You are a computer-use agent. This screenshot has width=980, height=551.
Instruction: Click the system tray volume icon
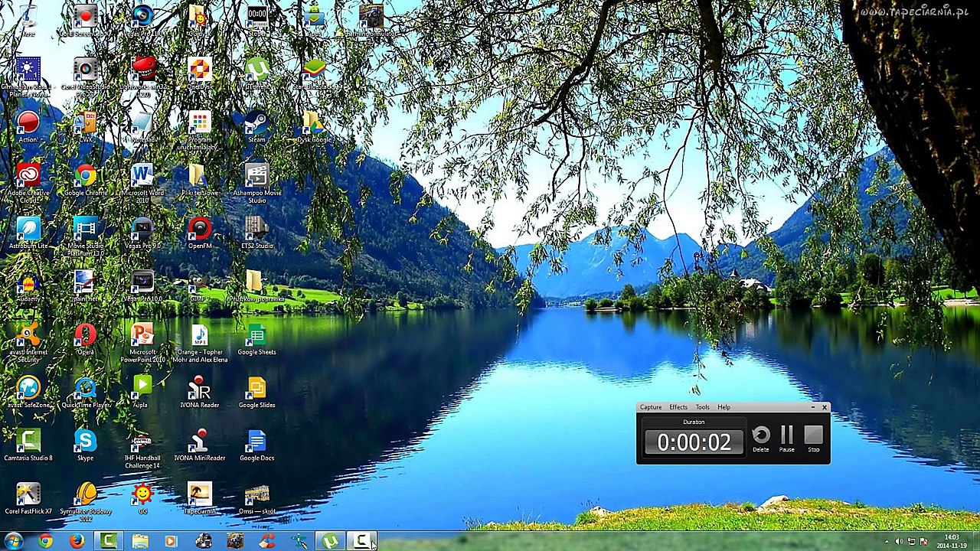[899, 542]
